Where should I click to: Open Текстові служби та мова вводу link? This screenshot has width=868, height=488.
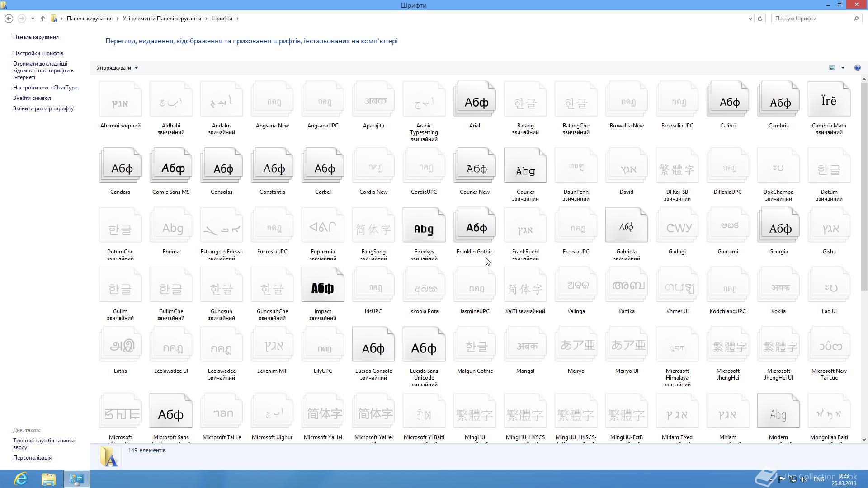44,444
